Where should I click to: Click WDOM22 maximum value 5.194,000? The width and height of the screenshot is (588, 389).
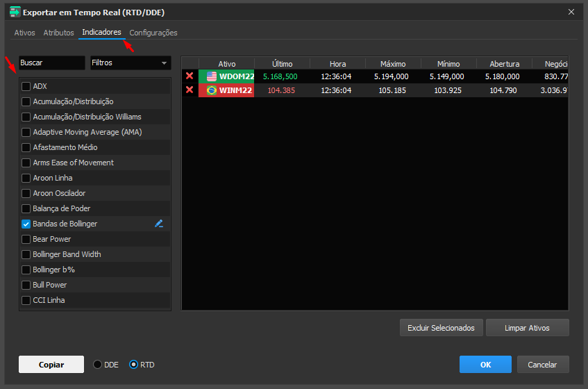[x=391, y=76]
